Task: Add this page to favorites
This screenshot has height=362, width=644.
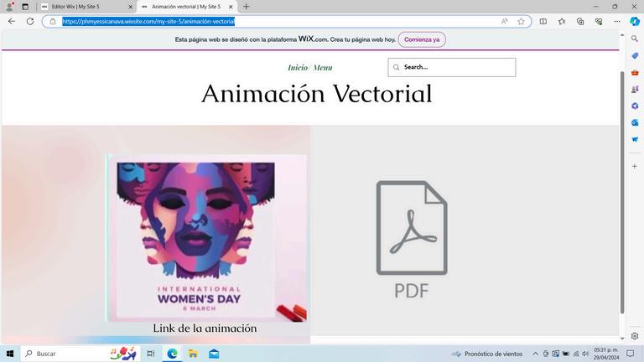Action: coord(521,21)
